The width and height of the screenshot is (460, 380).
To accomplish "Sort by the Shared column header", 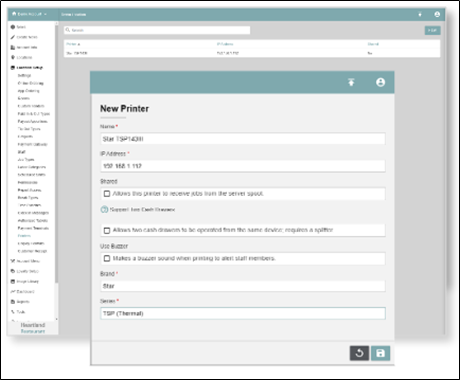I will point(373,44).
